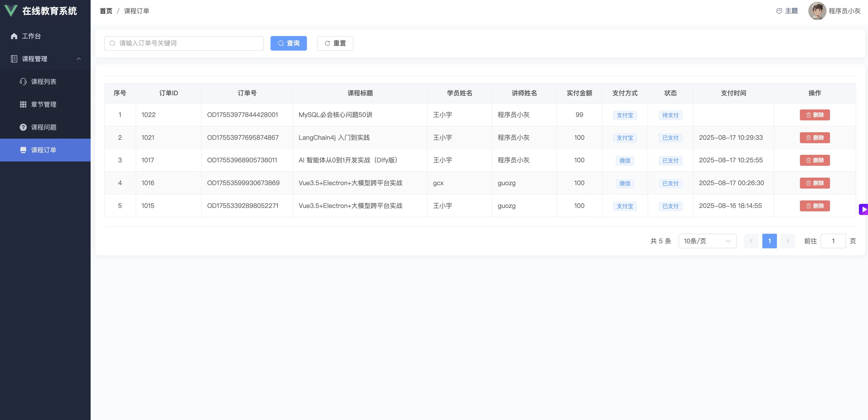Delete order 1015 in last row
The image size is (868, 420).
click(814, 206)
